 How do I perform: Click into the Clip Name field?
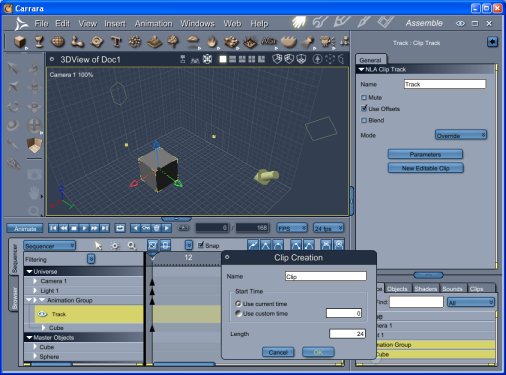(326, 276)
